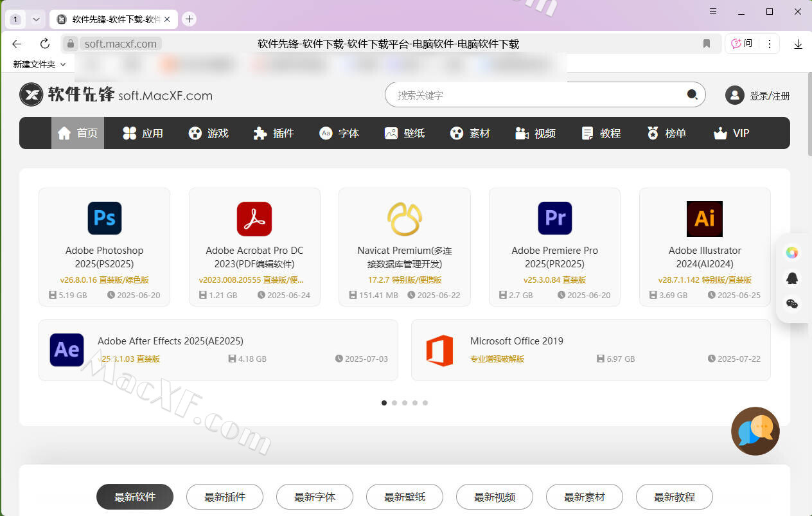Open new tab with plus button
Screen dimensions: 812x516
[x=189, y=19]
